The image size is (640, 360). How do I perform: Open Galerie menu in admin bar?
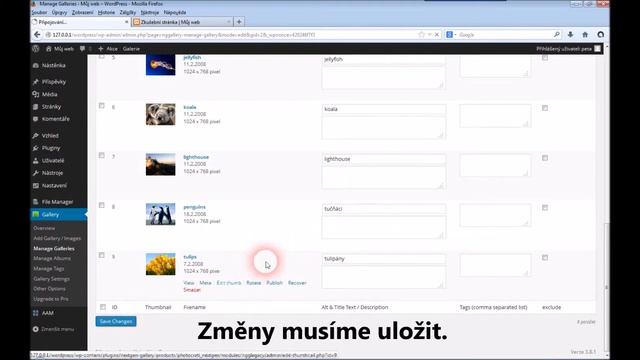click(x=131, y=49)
